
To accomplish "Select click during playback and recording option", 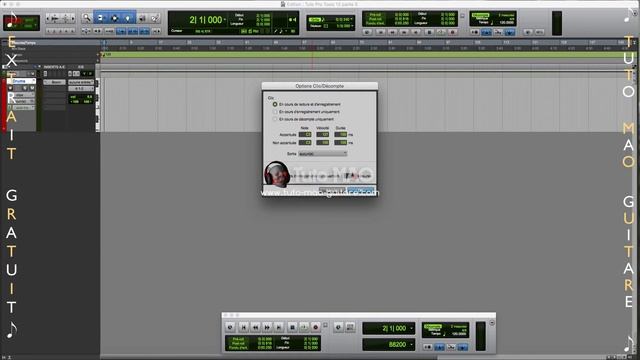I will (275, 104).
